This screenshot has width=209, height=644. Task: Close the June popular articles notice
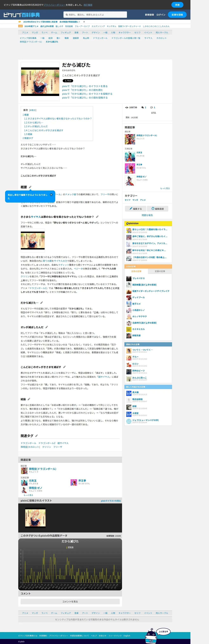click(84, 22)
